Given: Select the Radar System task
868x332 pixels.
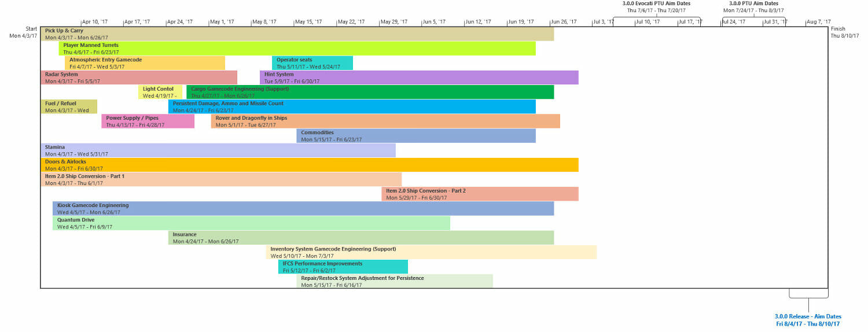Looking at the screenshot, I should 138,78.
